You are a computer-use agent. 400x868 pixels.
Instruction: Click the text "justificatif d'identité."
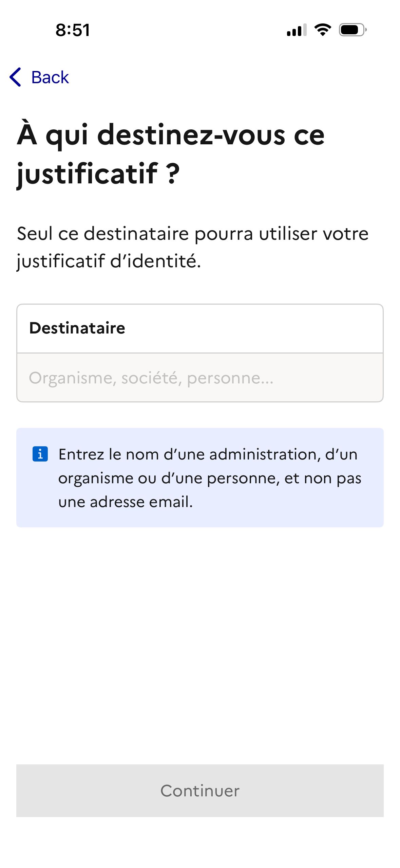click(x=109, y=261)
